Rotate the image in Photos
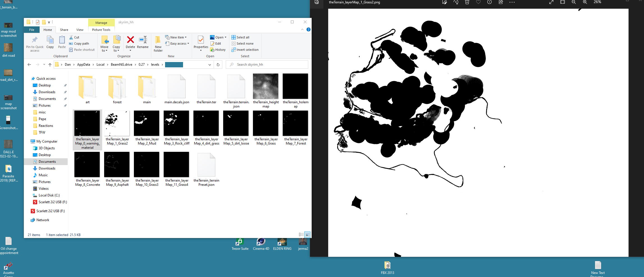This screenshot has height=277, width=644. pyautogui.click(x=456, y=2)
